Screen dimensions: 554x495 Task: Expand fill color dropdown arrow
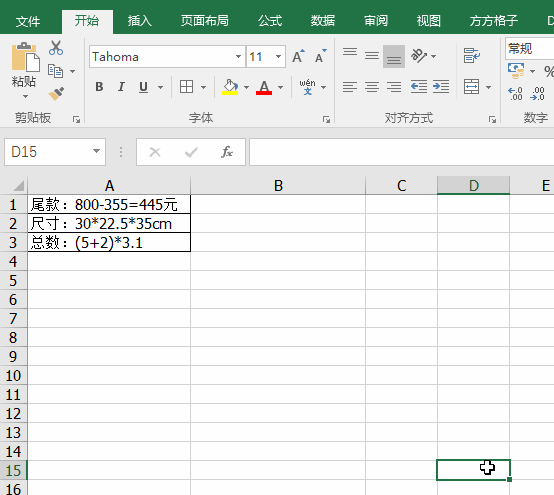246,87
